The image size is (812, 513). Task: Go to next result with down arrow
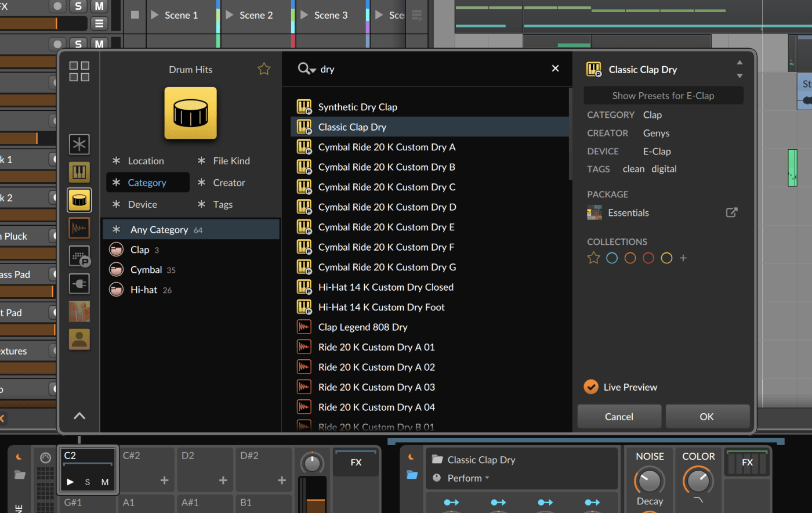(x=739, y=76)
